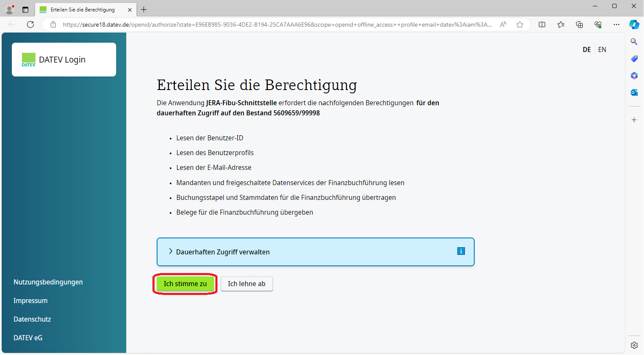
Task: Open Edge Copilot icon
Action: tap(634, 25)
